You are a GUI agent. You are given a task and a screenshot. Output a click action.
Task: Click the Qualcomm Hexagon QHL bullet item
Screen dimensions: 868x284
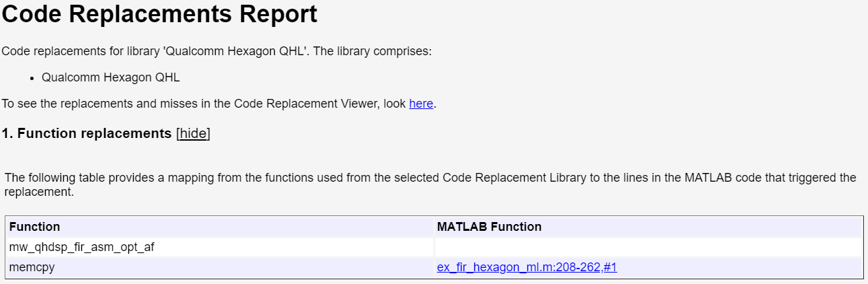pos(111,77)
